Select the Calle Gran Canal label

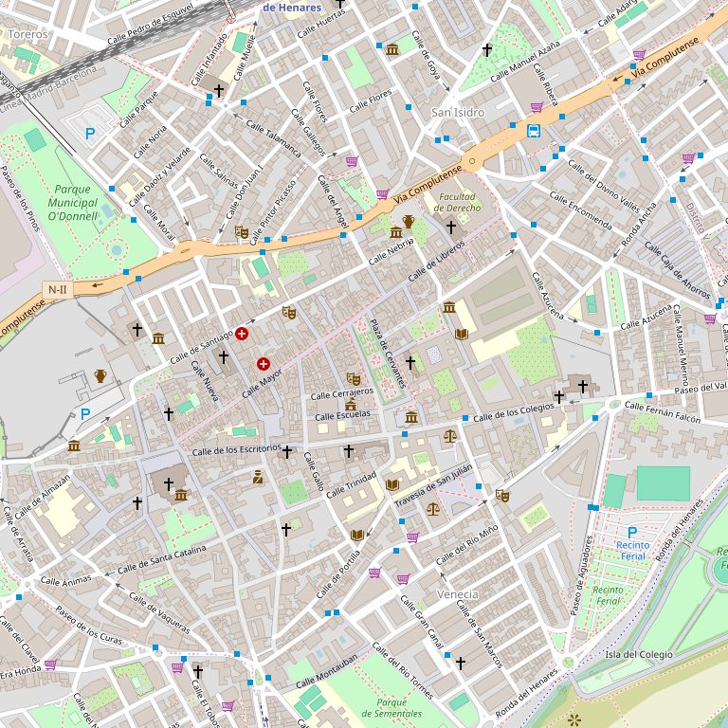[422, 622]
